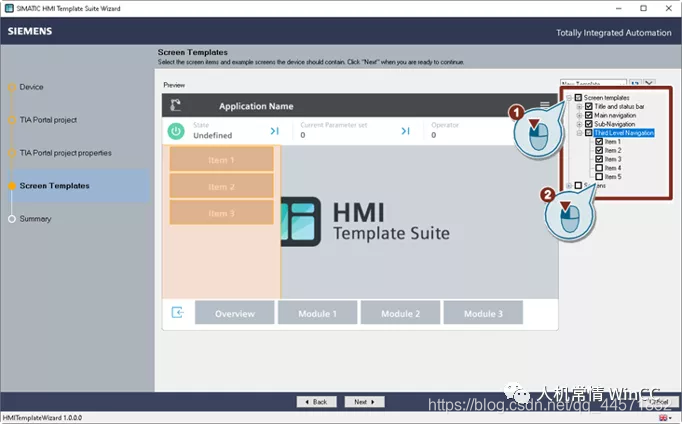Click the Module 1 button in preview
Viewport: 682px width, 424px height.
coord(318,313)
